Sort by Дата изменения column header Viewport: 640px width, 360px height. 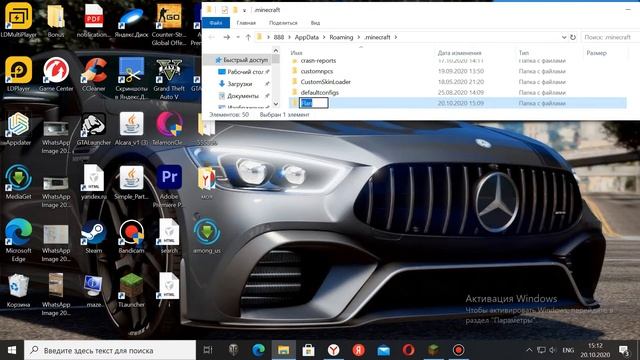[460, 53]
